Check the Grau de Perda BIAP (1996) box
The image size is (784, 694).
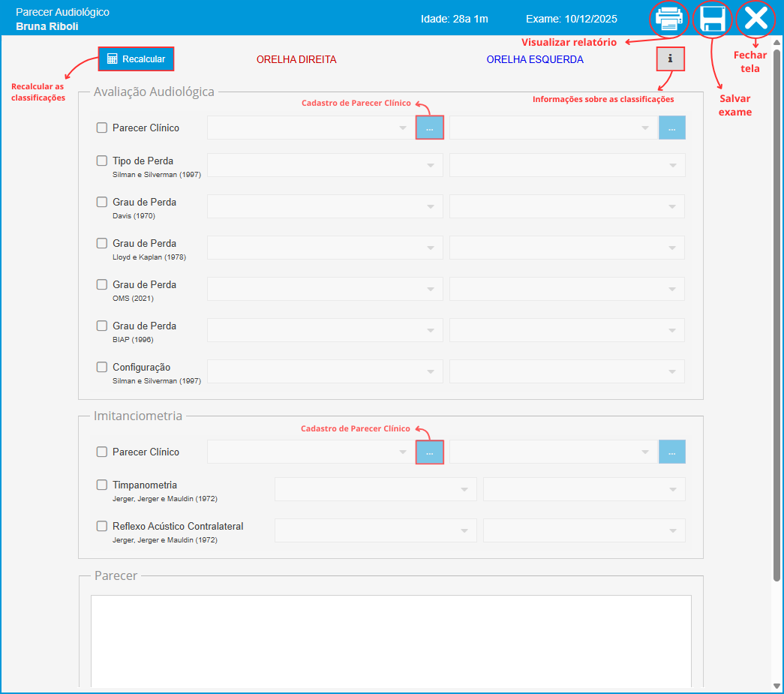coord(102,326)
